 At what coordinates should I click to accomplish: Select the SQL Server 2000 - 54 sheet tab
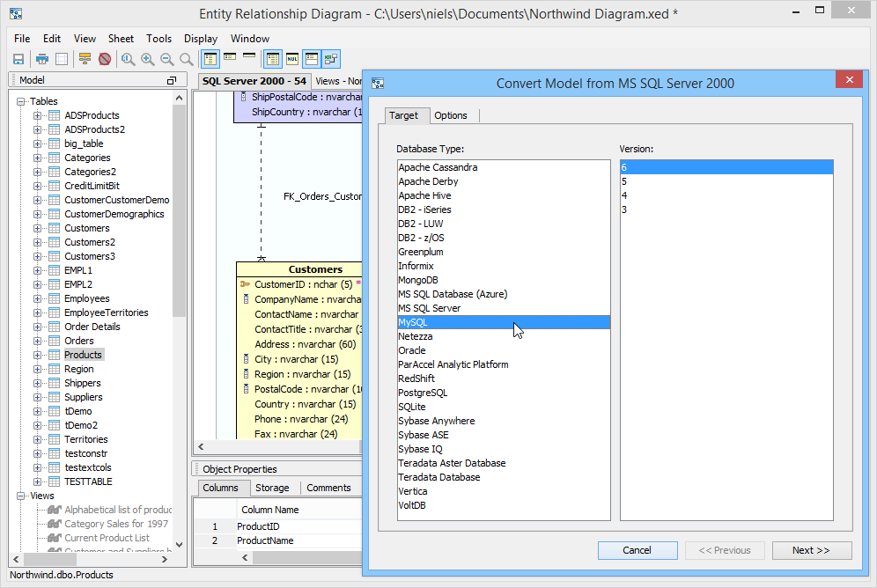pos(254,81)
